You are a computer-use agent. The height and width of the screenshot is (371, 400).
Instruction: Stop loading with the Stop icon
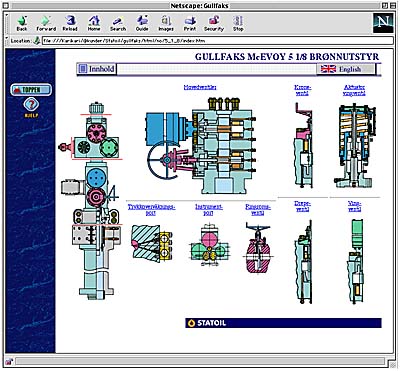[x=238, y=23]
